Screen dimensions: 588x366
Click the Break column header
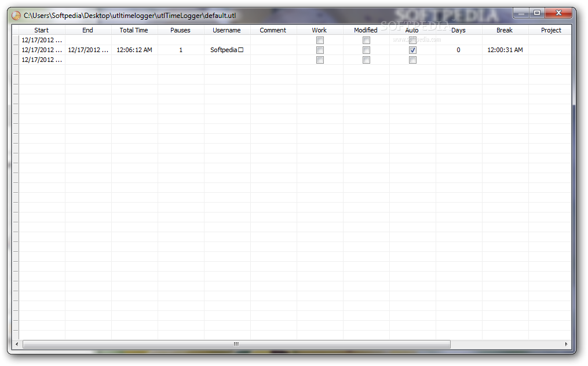click(x=505, y=30)
